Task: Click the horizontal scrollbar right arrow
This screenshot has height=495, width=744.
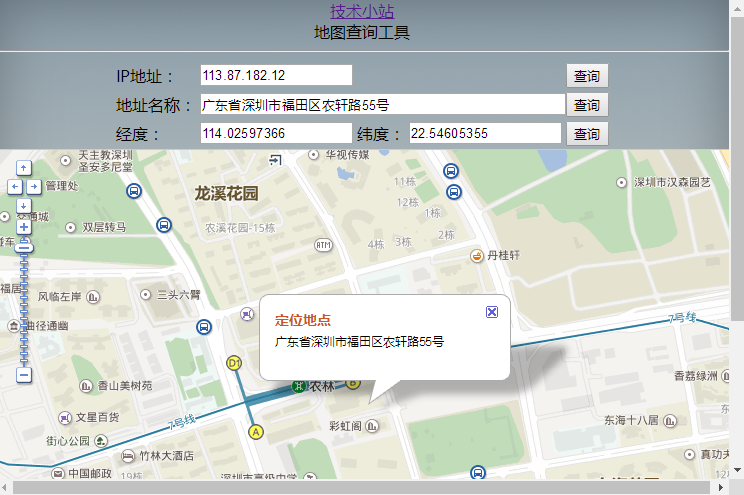Action: (x=721, y=487)
